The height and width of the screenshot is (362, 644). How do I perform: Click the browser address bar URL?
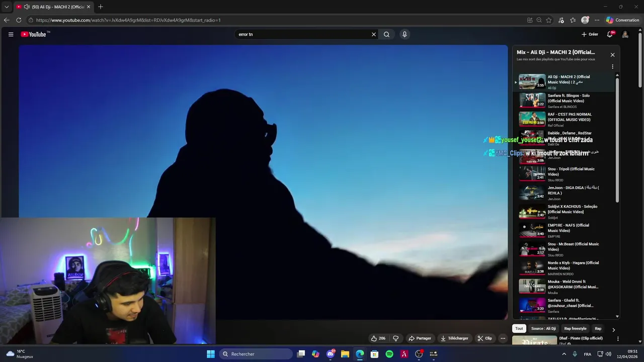point(128,20)
